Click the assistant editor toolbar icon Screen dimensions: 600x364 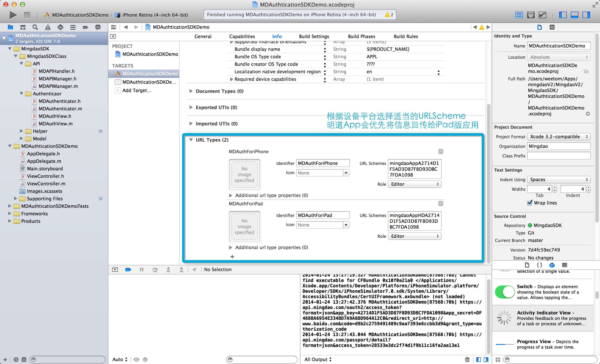click(x=531, y=15)
